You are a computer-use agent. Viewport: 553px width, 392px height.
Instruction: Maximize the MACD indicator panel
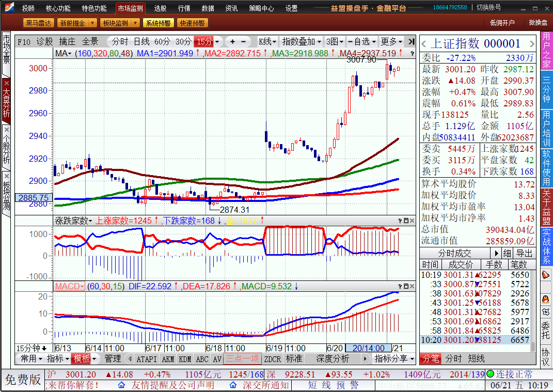pyautogui.click(x=406, y=286)
